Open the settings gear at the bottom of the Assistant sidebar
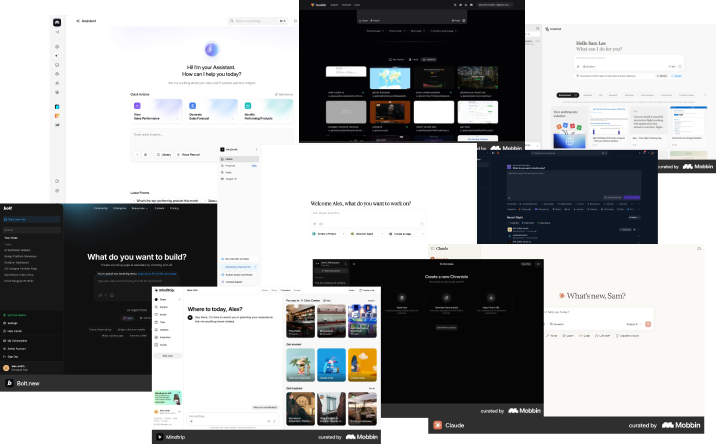Screen dimensions: 716x445 click(57, 191)
